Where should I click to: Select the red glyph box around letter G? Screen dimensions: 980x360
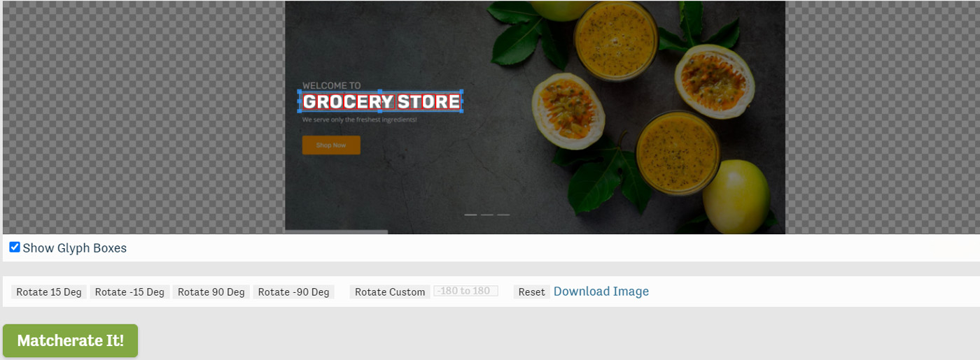click(309, 101)
